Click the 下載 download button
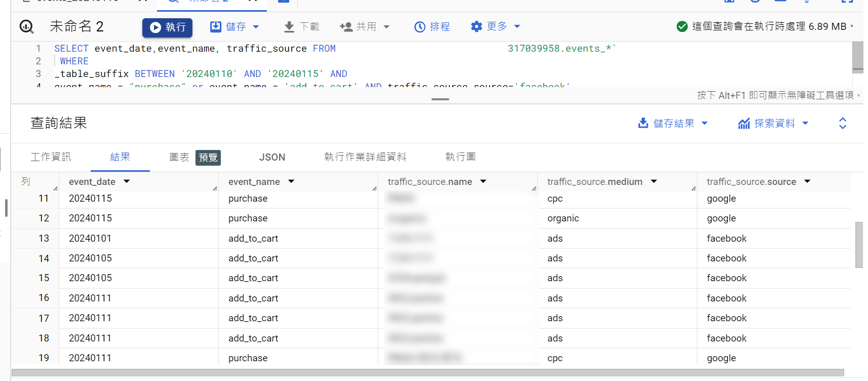868x381 pixels. coord(302,27)
